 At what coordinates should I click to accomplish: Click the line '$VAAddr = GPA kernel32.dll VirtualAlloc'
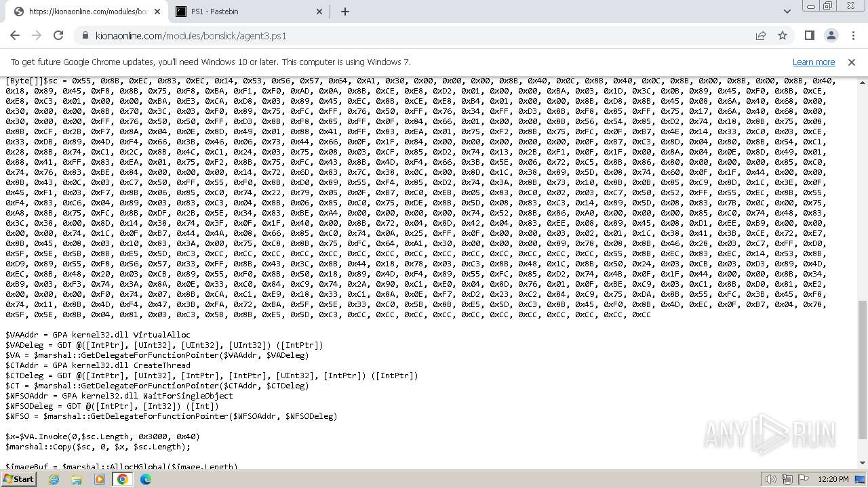(x=98, y=335)
